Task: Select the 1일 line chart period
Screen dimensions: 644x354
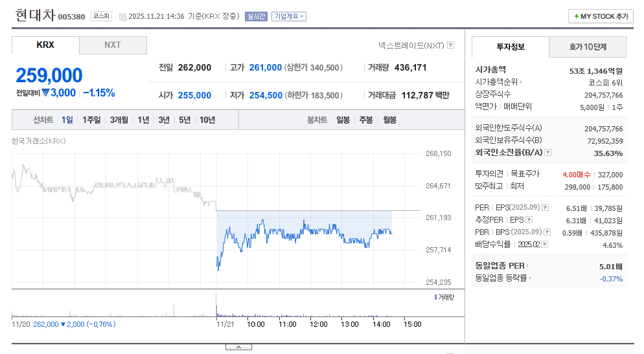Action: pos(67,120)
